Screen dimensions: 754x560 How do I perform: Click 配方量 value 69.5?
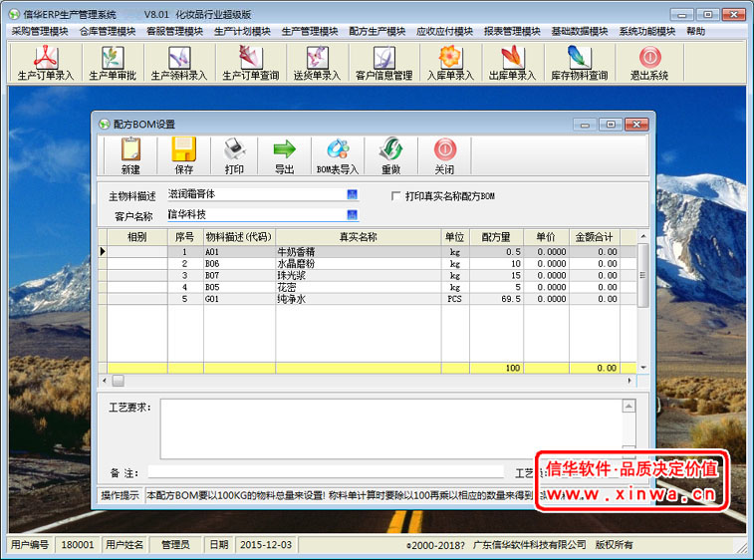tap(496, 299)
